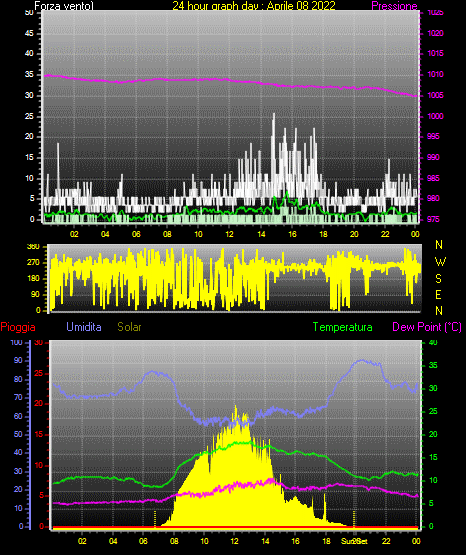This screenshot has height=555, width=466.
Task: Click the 'E' compass direction label
Action: (438, 294)
